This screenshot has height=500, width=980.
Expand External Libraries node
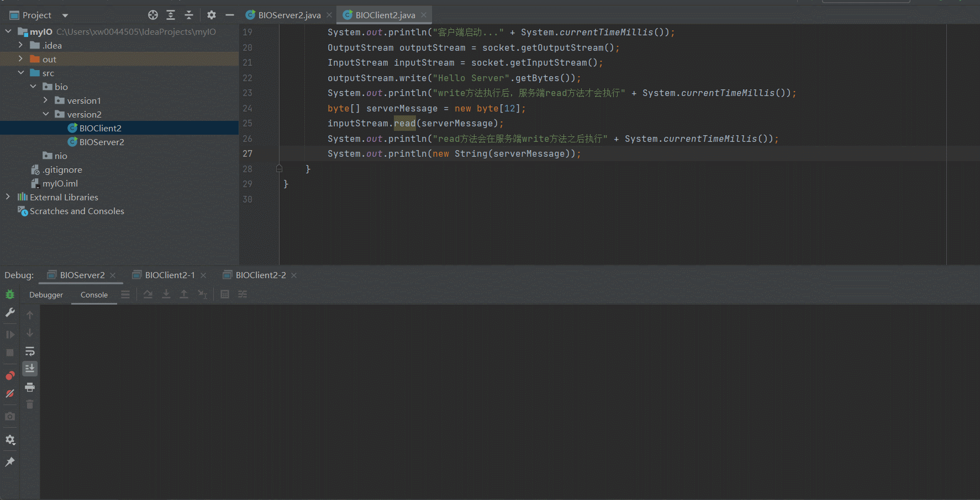click(8, 197)
